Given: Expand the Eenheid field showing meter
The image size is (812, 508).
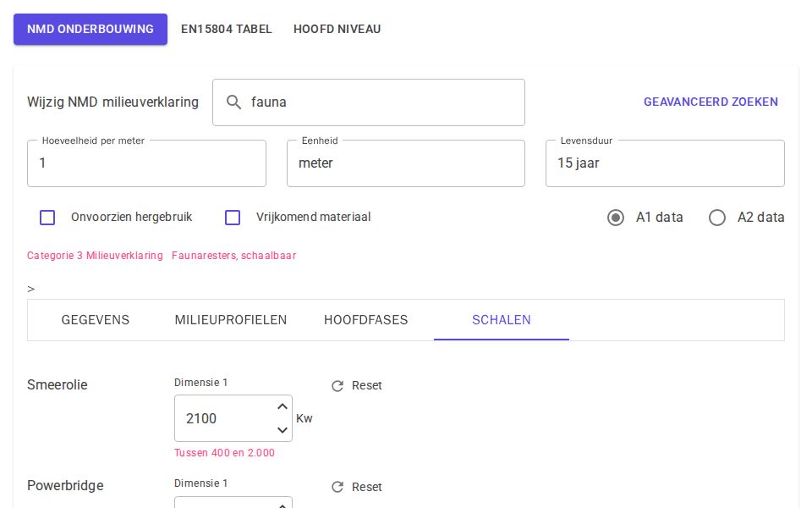Looking at the screenshot, I should pos(406,163).
